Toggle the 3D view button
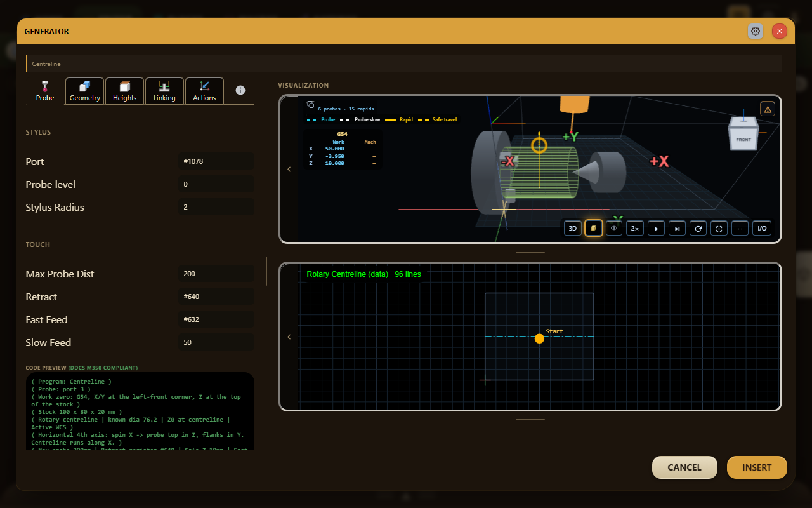The height and width of the screenshot is (508, 812). (x=573, y=228)
